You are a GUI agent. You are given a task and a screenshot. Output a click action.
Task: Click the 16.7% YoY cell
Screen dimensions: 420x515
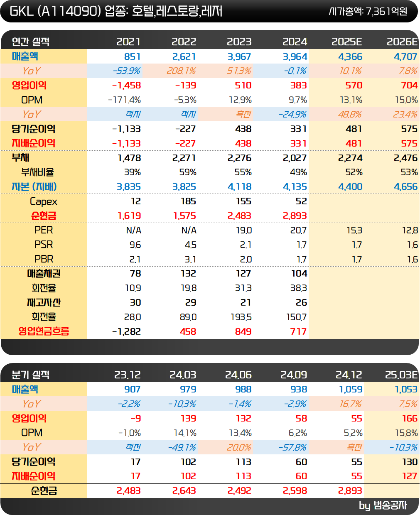point(351,404)
